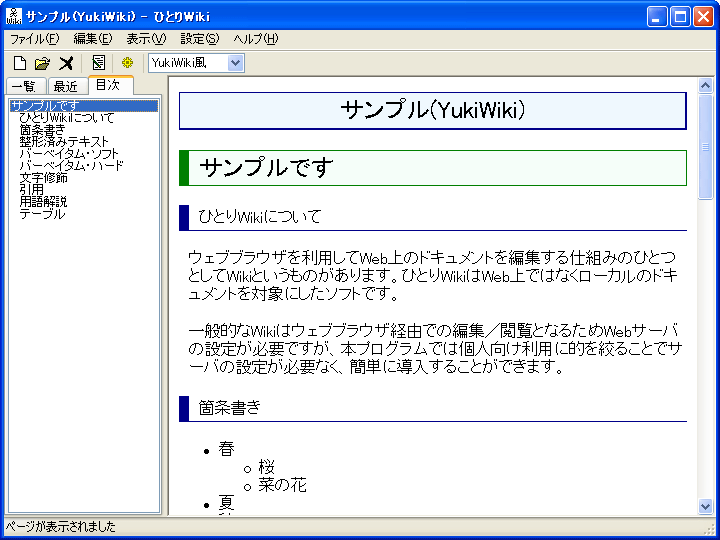720x540 pixels.
Task: Click the scrollbar down arrow
Action: point(705,506)
